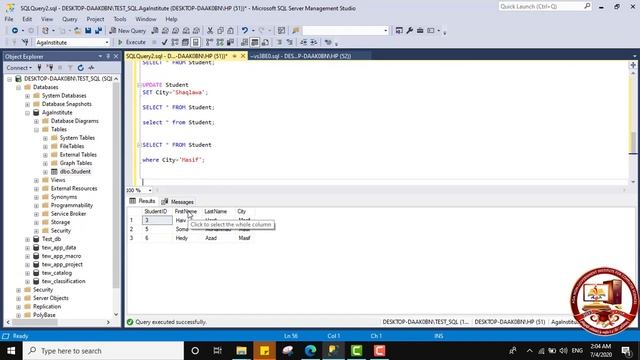Click the Connect Object Explorer plug icon
640x360 pixels.
pos(40,68)
